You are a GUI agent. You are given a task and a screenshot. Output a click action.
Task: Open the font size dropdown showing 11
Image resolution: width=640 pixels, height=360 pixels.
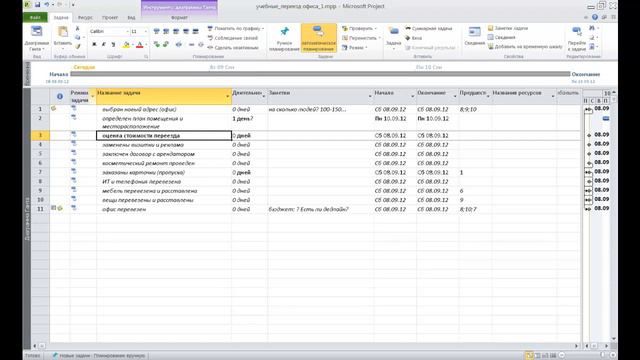146,31
